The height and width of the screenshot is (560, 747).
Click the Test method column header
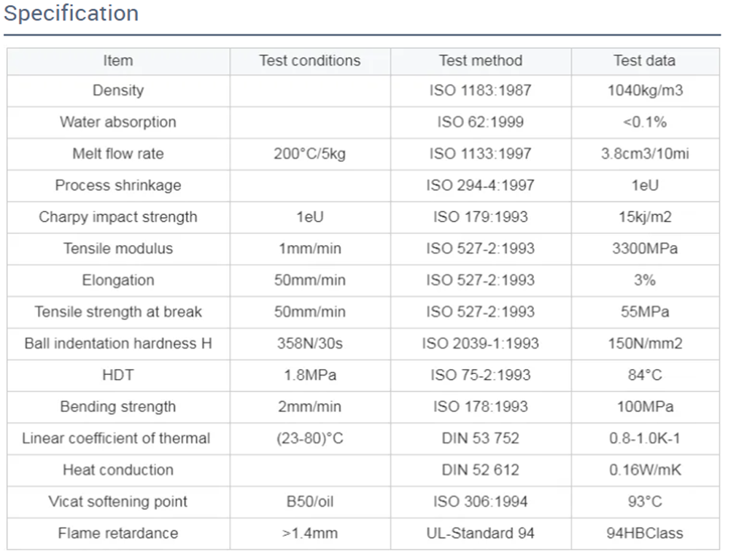480,61
